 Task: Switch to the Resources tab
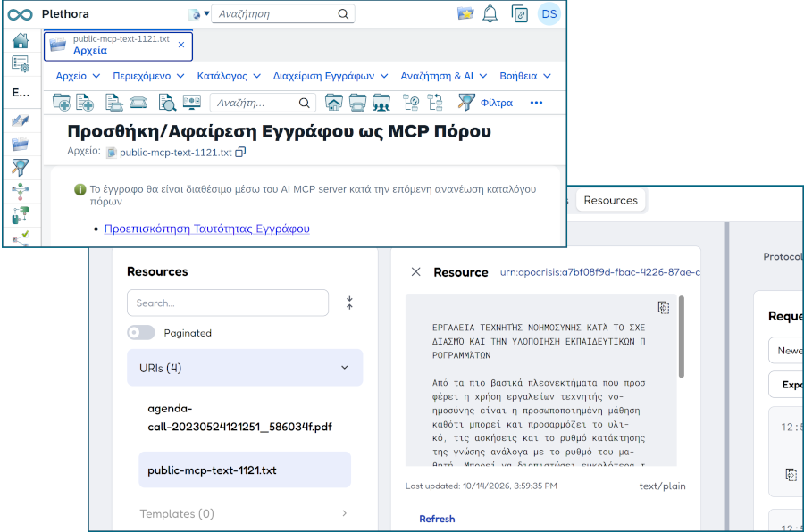[610, 201]
